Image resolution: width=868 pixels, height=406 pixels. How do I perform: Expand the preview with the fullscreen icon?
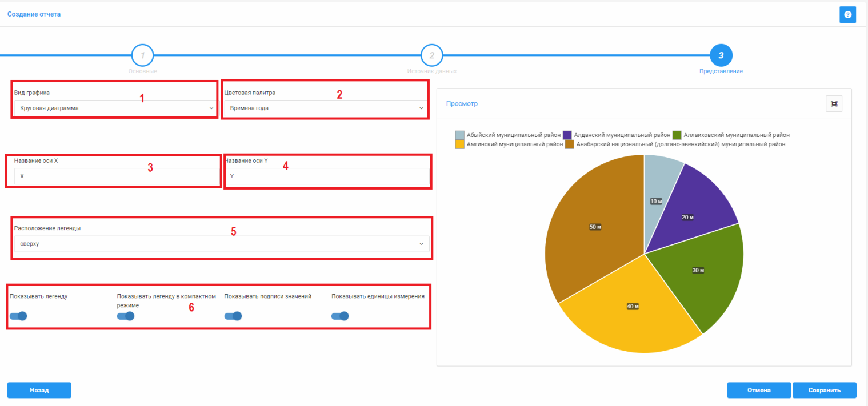coord(834,103)
